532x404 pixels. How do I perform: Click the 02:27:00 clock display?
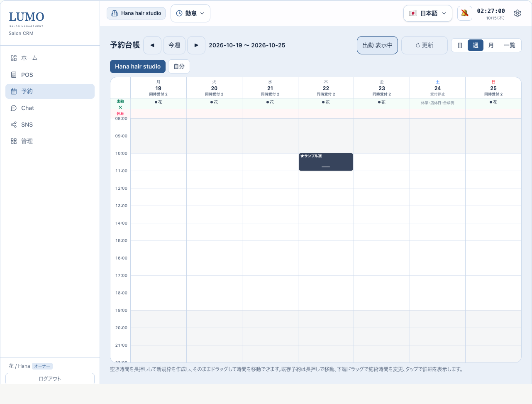click(491, 11)
